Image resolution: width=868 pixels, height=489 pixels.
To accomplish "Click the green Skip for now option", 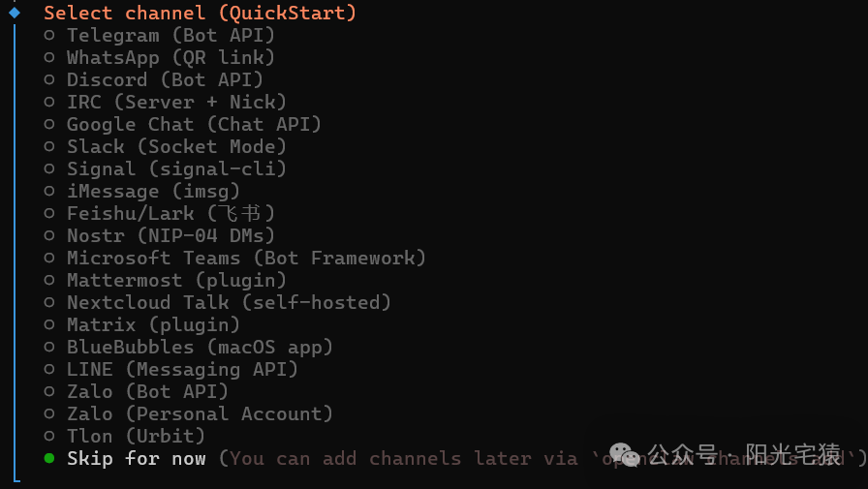I will pos(125,458).
